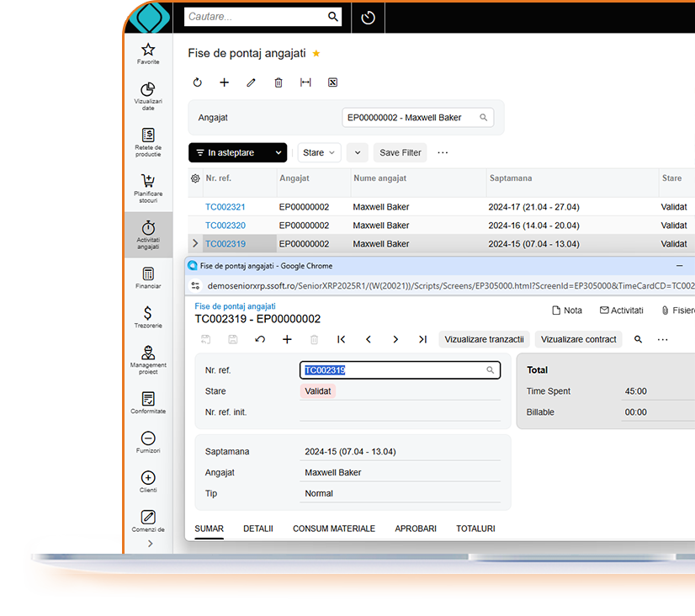Screen dimensions: 695x616
Task: Go to the first record in popup
Action: 341,339
